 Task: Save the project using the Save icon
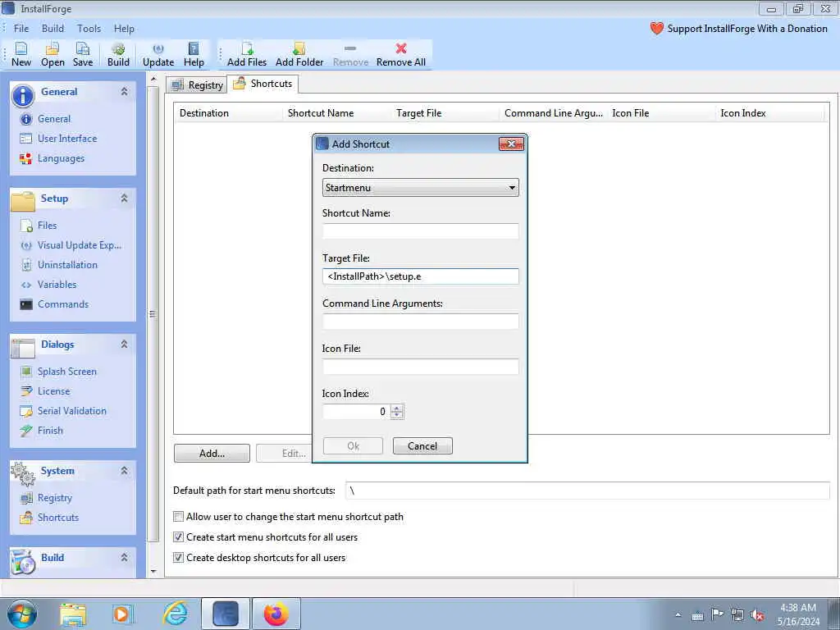(x=83, y=54)
